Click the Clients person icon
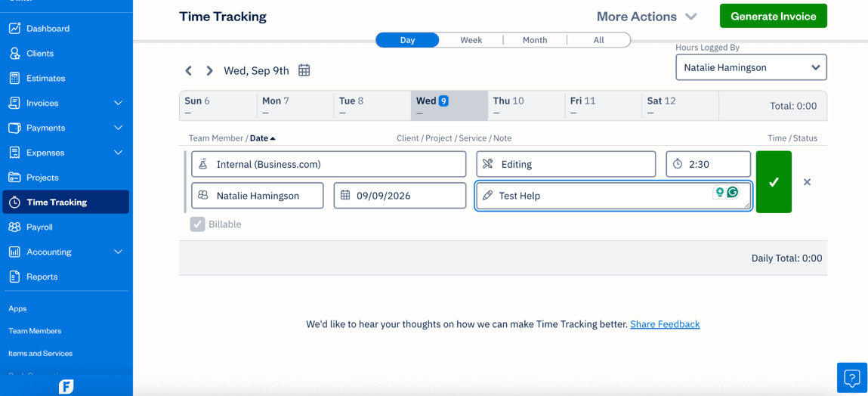This screenshot has height=396, width=868. [x=15, y=53]
